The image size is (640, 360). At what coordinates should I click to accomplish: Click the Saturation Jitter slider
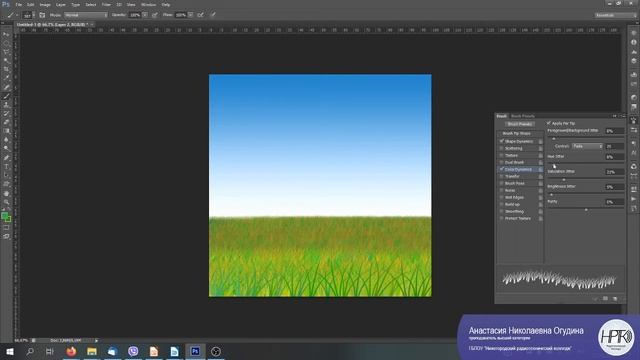coord(586,179)
